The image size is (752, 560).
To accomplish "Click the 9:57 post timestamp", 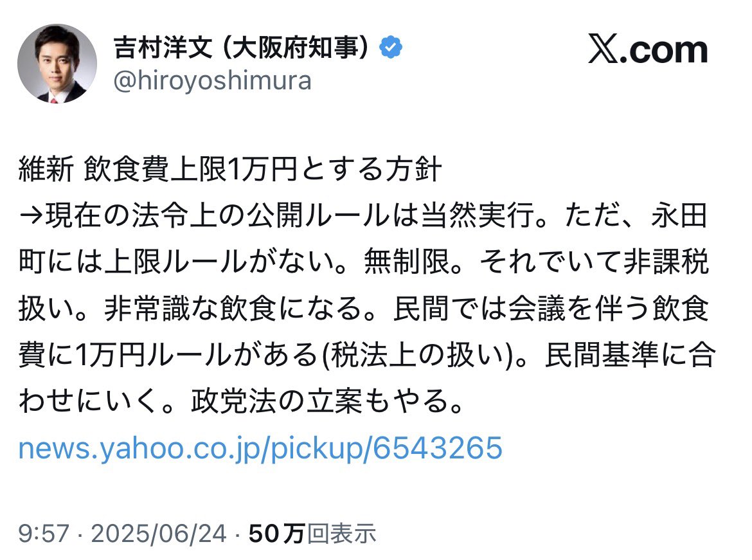I will 42,532.
